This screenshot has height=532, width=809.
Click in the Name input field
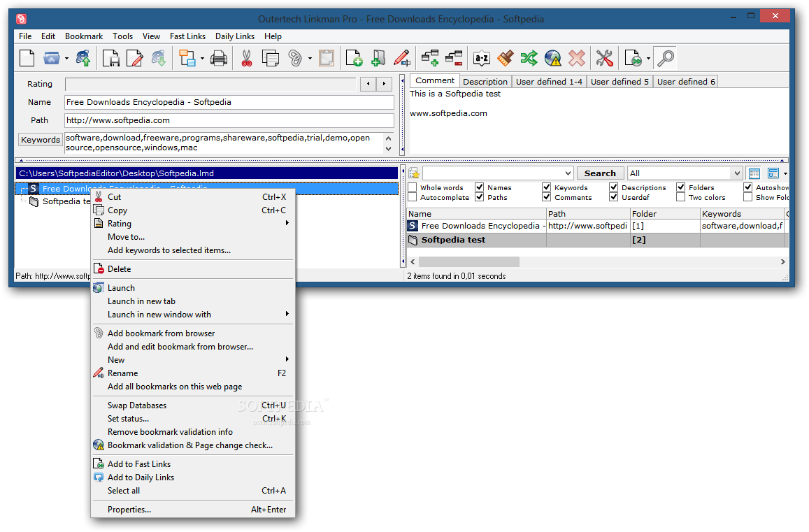coord(229,102)
